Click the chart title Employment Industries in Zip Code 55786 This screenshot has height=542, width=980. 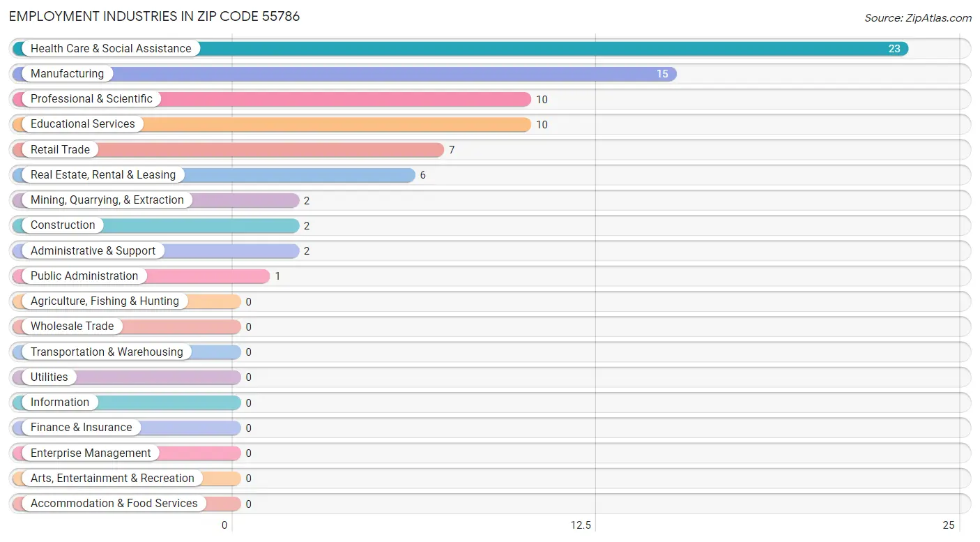click(155, 16)
